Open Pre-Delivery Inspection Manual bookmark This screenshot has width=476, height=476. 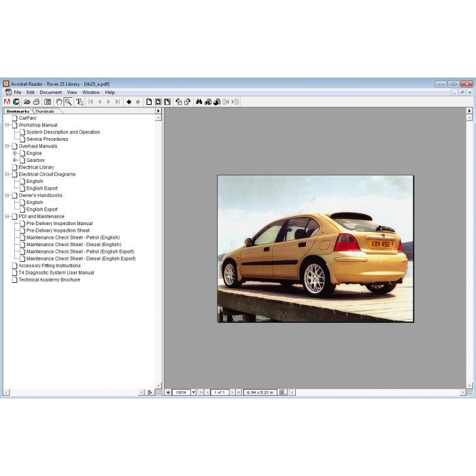[x=60, y=223]
